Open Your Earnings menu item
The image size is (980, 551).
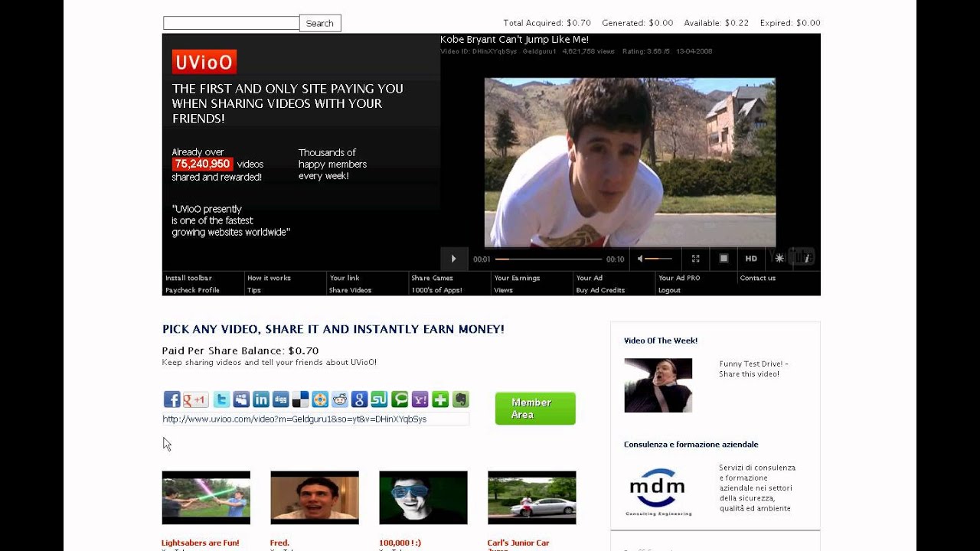coord(517,278)
